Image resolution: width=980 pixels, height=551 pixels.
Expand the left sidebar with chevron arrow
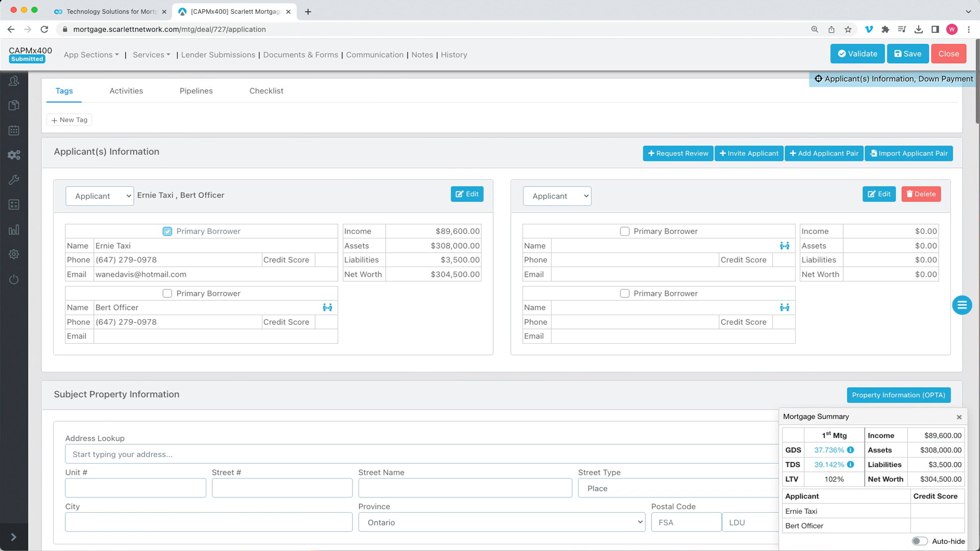point(14,537)
